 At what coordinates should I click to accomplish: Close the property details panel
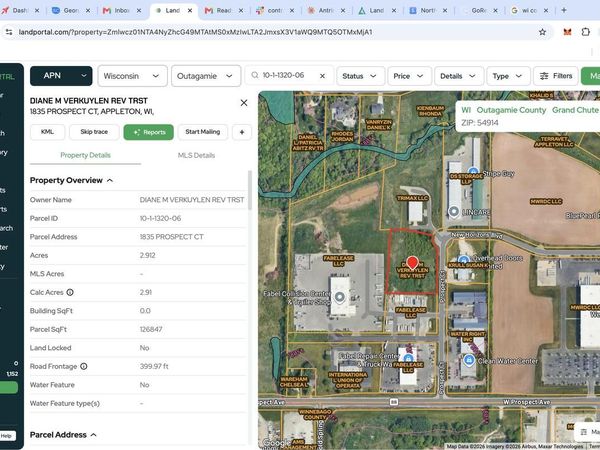(x=244, y=103)
